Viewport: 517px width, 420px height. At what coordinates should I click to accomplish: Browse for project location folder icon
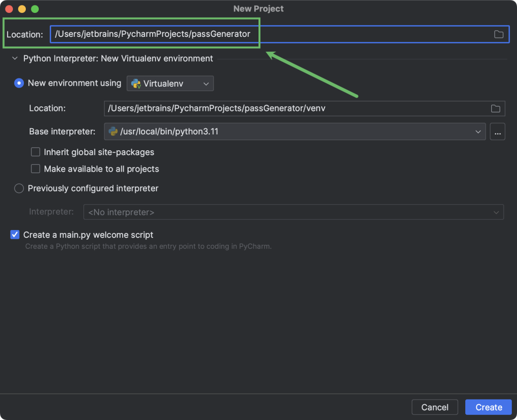[498, 34]
